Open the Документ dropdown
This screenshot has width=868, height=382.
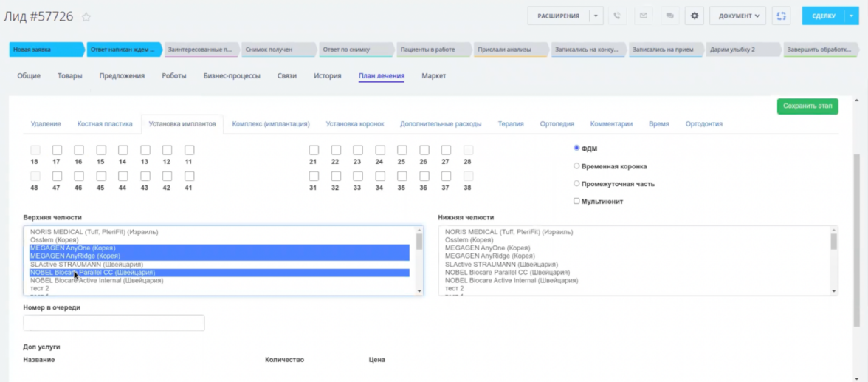pyautogui.click(x=737, y=16)
